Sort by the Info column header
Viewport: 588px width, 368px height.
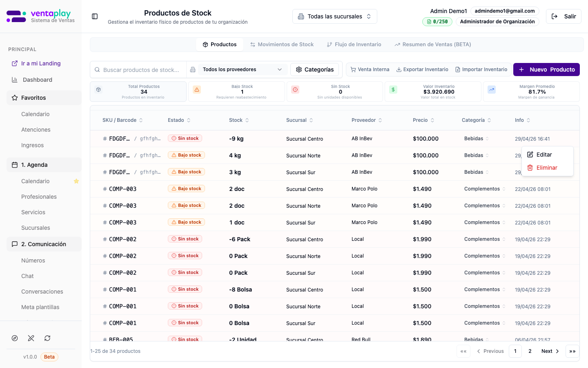(523, 120)
